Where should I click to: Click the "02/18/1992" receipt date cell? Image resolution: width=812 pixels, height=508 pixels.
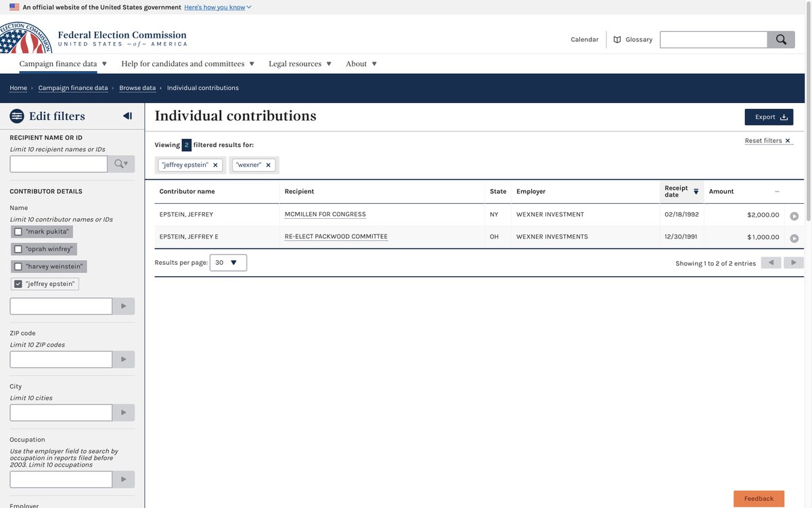point(681,215)
